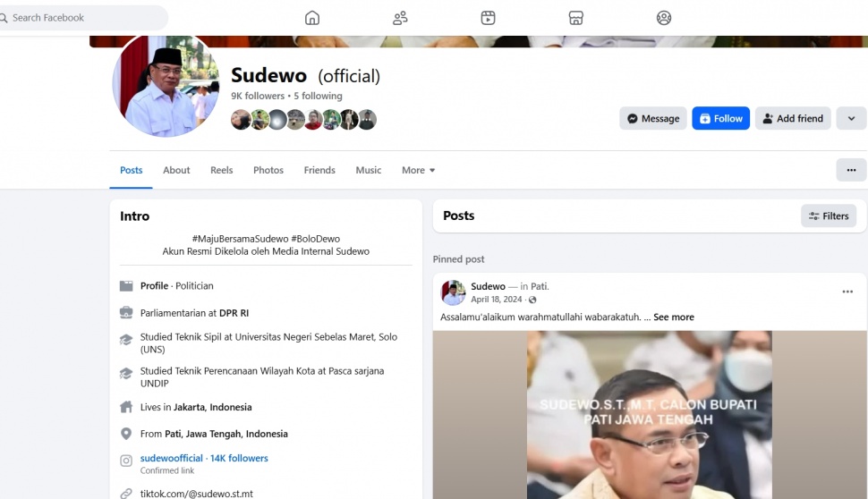
Task: Open the Facebook Home icon
Action: pos(312,18)
